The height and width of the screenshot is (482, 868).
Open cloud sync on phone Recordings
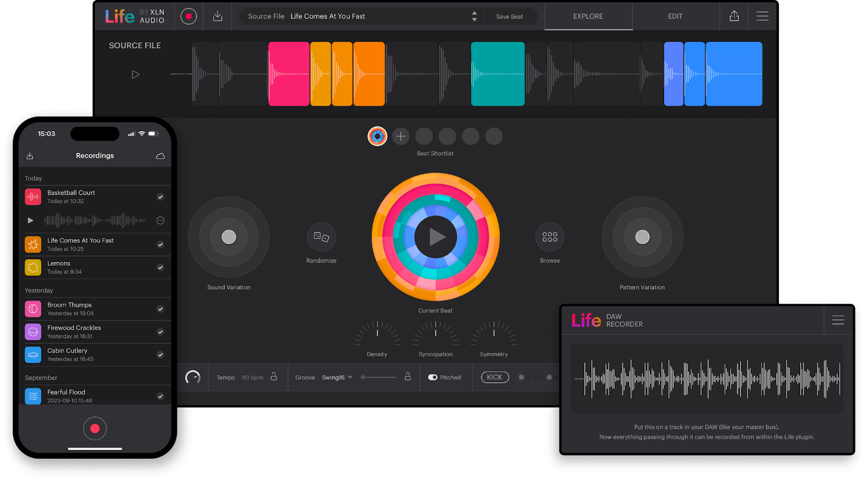pyautogui.click(x=160, y=156)
